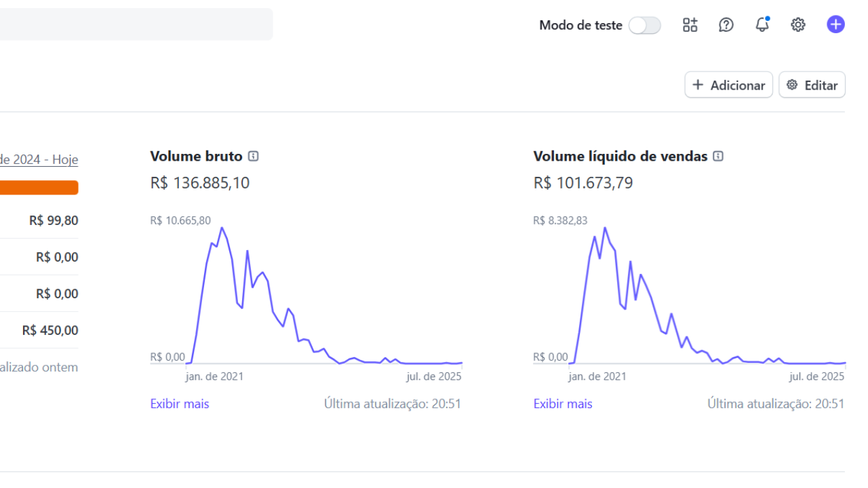Click the Volume bruto chart peak
868x488 pixels.
[221, 228]
